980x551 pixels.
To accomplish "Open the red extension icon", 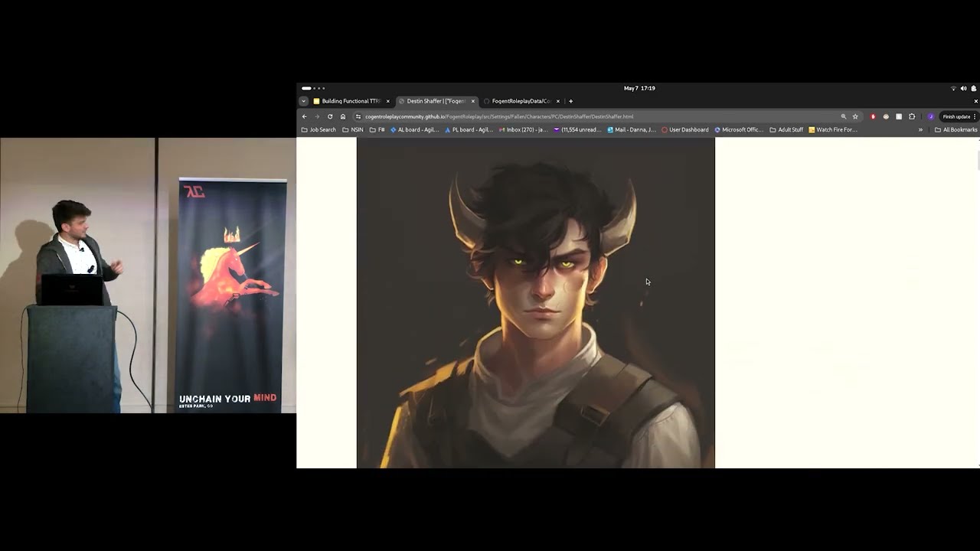I will (x=873, y=116).
